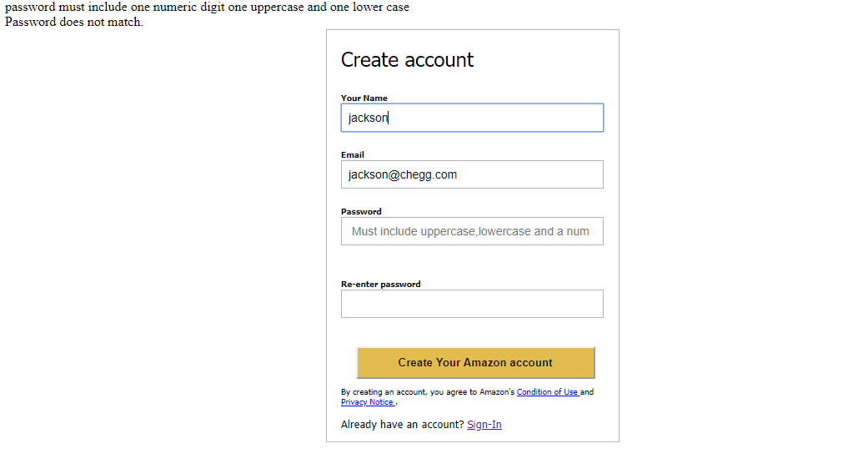Click the 'Your Name' label
The height and width of the screenshot is (474, 868).
tap(364, 98)
